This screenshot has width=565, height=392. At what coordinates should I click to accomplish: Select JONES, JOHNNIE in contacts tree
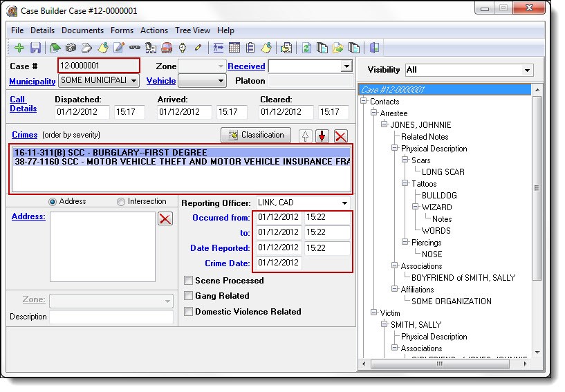tap(420, 125)
